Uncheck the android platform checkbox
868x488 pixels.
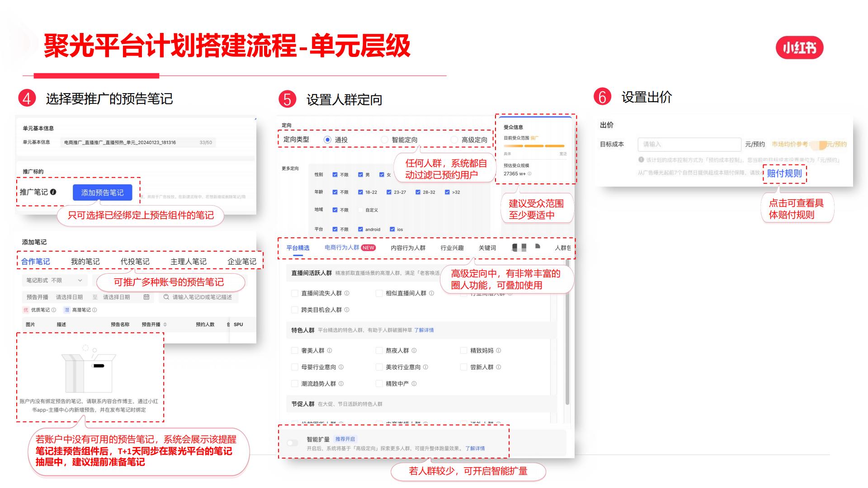point(360,229)
